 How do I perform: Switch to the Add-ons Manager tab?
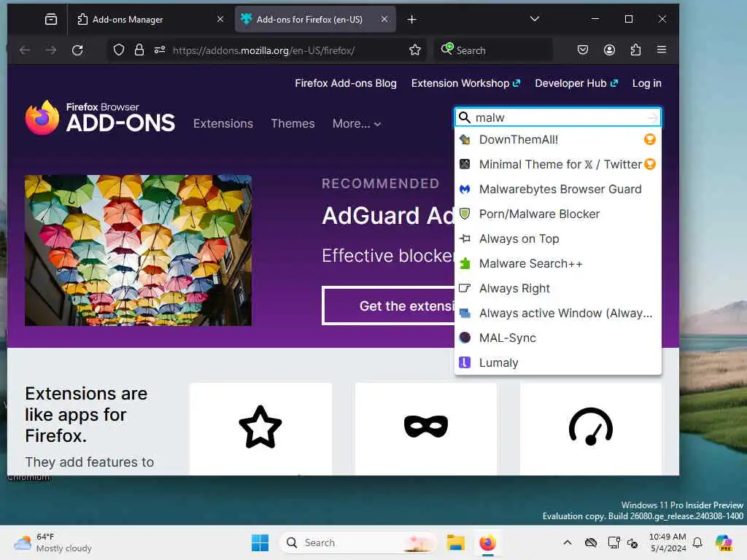[150, 20]
